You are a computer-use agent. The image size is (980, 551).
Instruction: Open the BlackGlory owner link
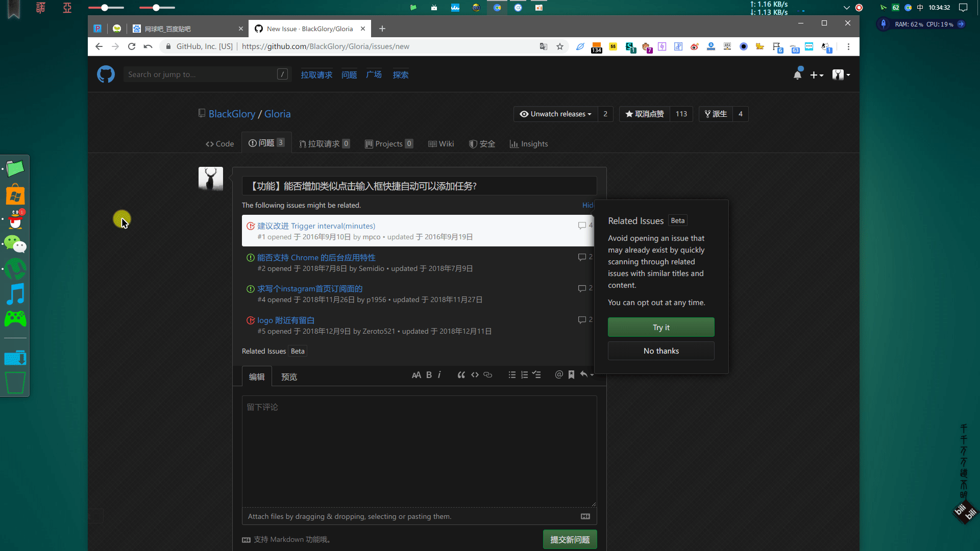tap(232, 114)
